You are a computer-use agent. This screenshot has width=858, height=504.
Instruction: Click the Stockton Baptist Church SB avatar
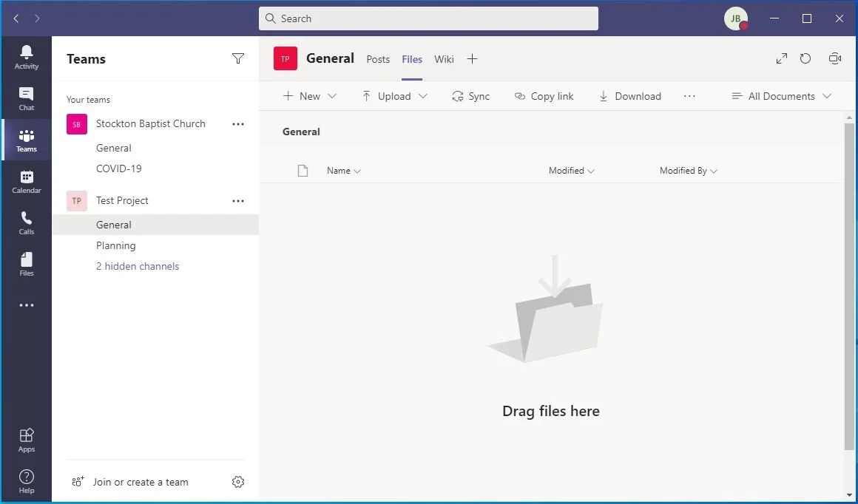[77, 124]
